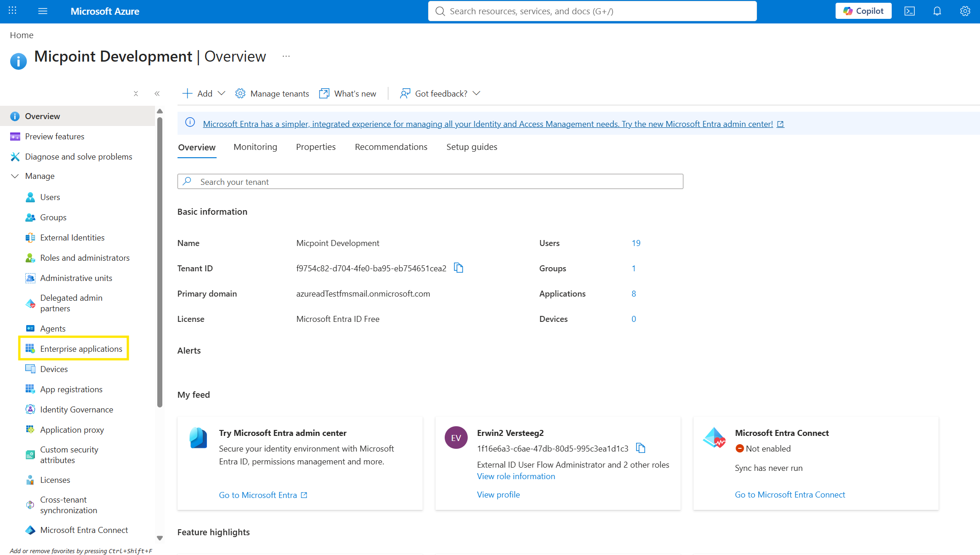The image size is (980, 555).
Task: Open the Azure portal hamburger menu
Action: pos(43,11)
